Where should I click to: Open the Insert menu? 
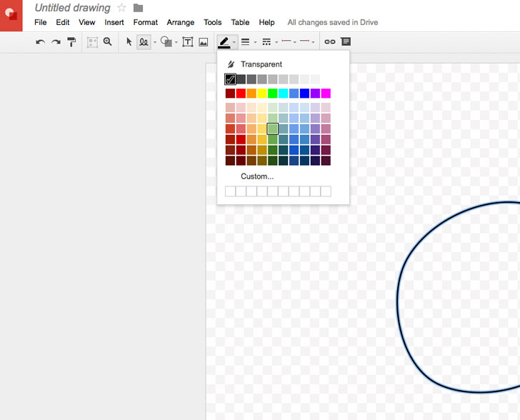pos(114,22)
